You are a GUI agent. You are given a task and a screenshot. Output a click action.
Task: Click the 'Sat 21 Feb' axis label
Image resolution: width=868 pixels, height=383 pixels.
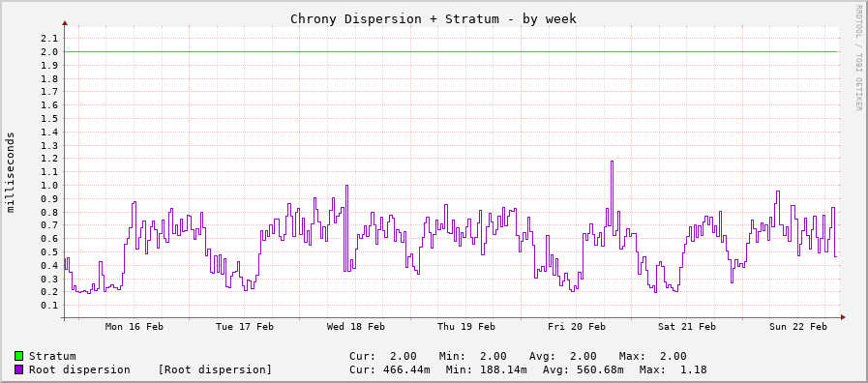click(x=687, y=327)
